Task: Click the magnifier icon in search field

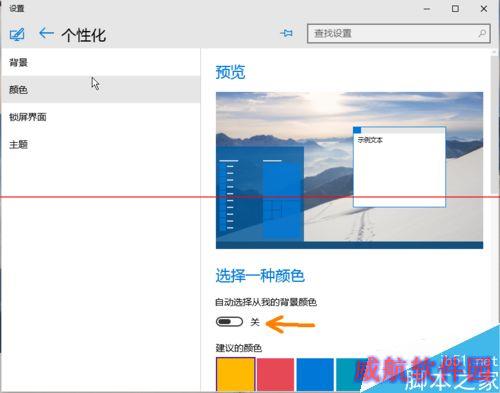Action: coord(482,33)
